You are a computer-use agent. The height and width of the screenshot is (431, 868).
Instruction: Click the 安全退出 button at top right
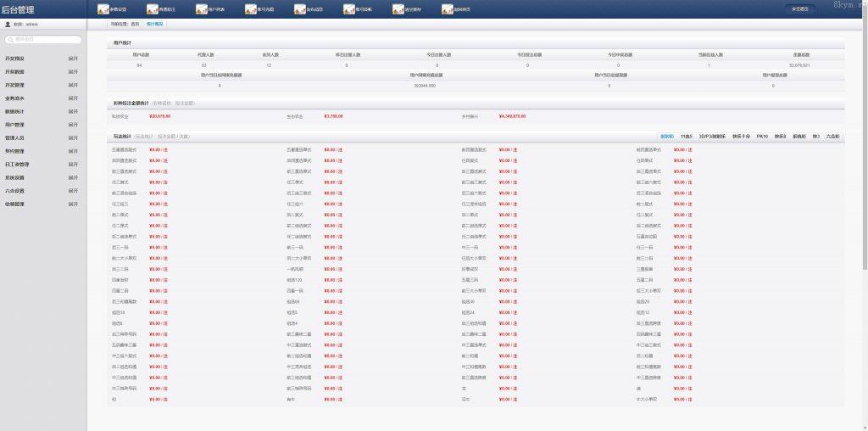coord(799,9)
